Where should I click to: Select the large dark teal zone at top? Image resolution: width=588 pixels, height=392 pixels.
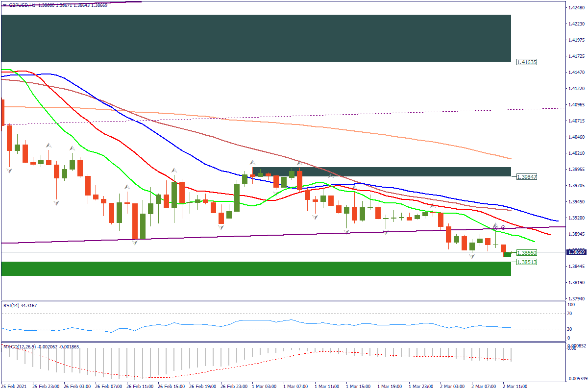pyautogui.click(x=256, y=38)
